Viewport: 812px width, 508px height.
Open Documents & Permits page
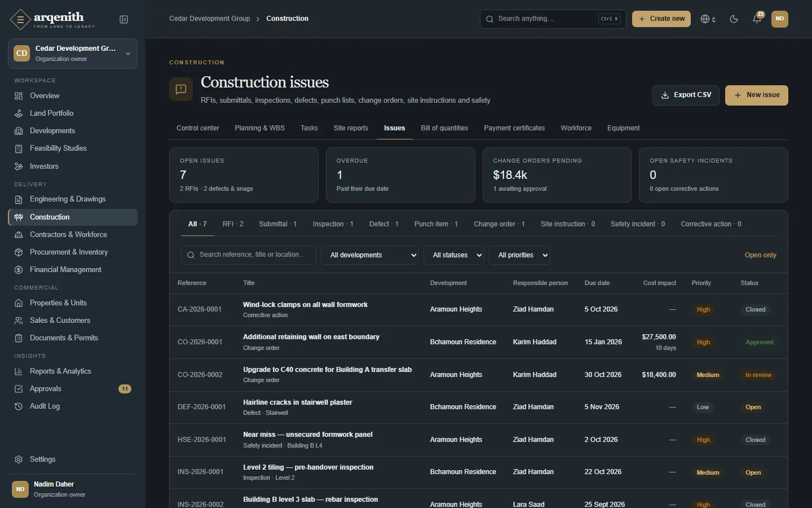tap(73, 338)
